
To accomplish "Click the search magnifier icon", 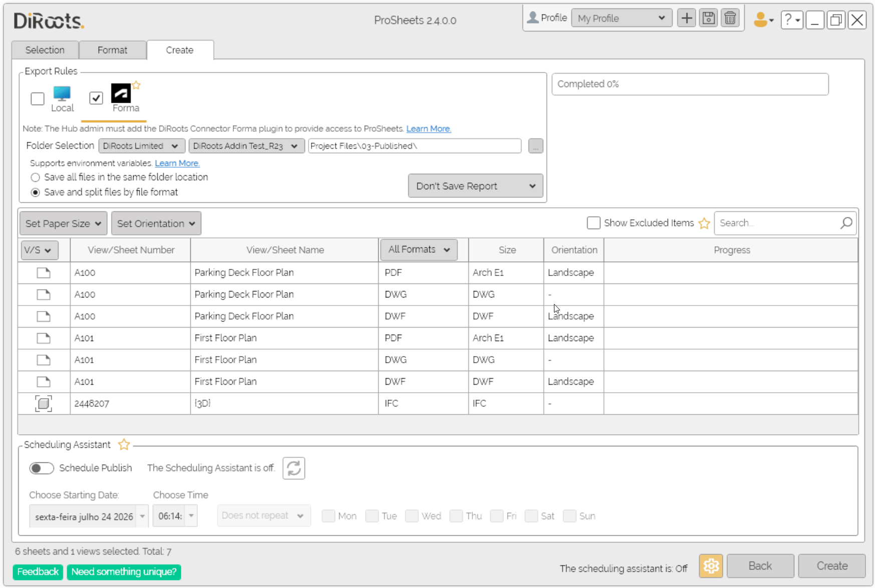I will 846,223.
